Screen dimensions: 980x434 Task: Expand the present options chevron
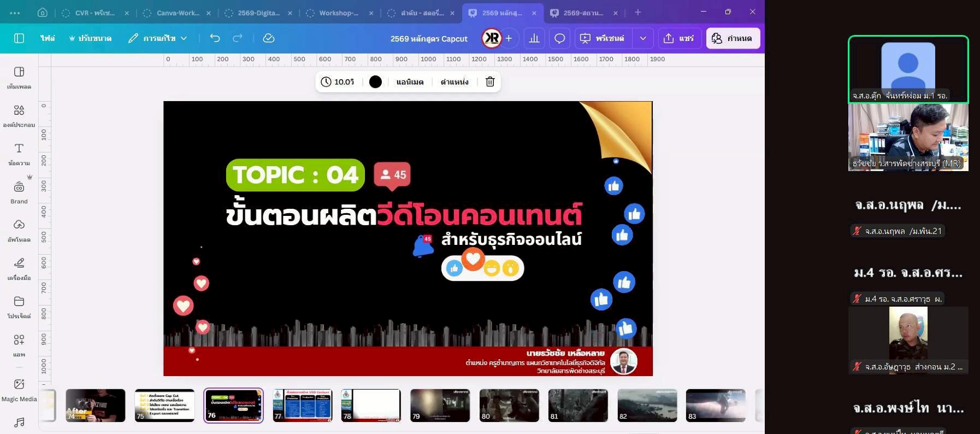tap(643, 38)
